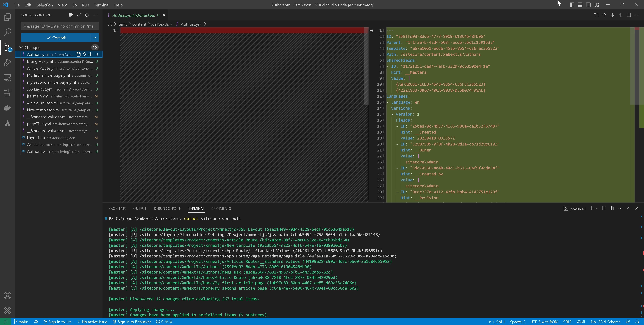Open terminal panel more actions
The width and height of the screenshot is (644, 325).
coord(620,208)
